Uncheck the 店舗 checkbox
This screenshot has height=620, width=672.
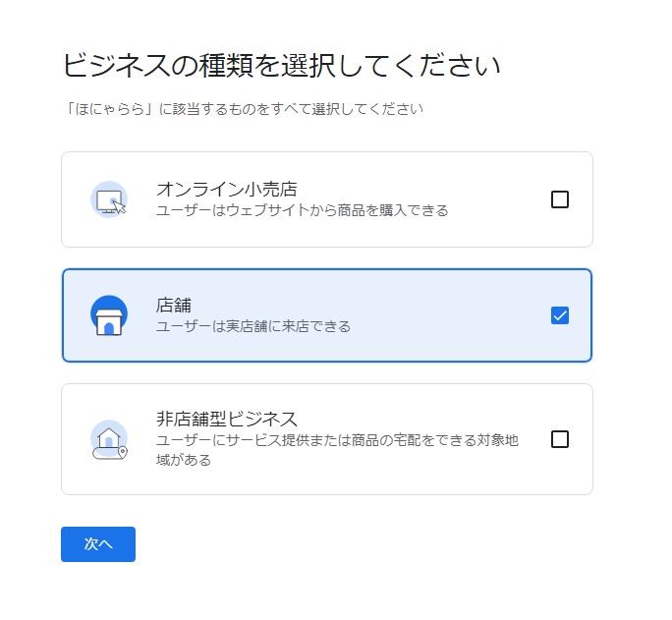pyautogui.click(x=560, y=315)
